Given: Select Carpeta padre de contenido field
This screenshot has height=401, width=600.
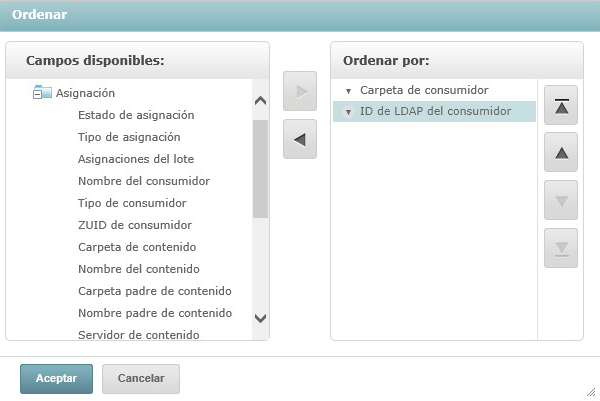Looking at the screenshot, I should click(155, 291).
